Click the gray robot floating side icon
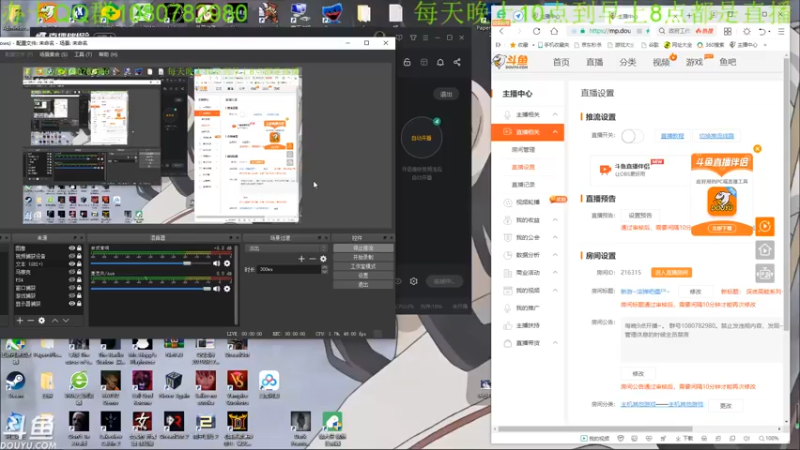This screenshot has width=800, height=450. (764, 273)
